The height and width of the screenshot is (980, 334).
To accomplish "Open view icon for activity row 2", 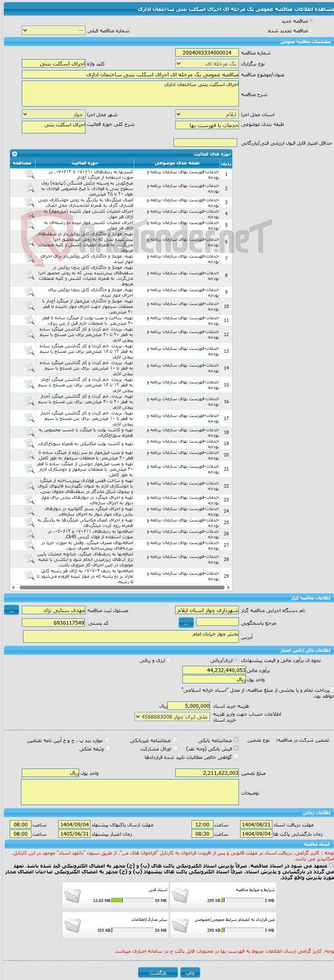I will (29, 188).
